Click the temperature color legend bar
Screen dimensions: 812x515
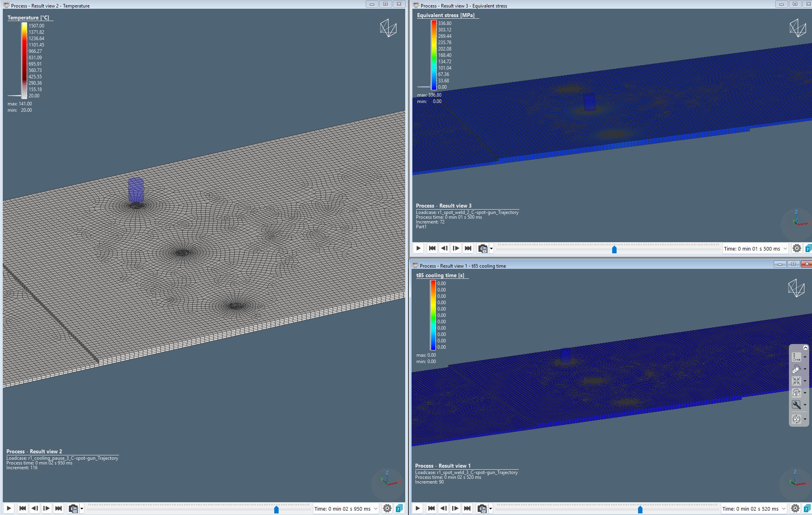point(24,60)
